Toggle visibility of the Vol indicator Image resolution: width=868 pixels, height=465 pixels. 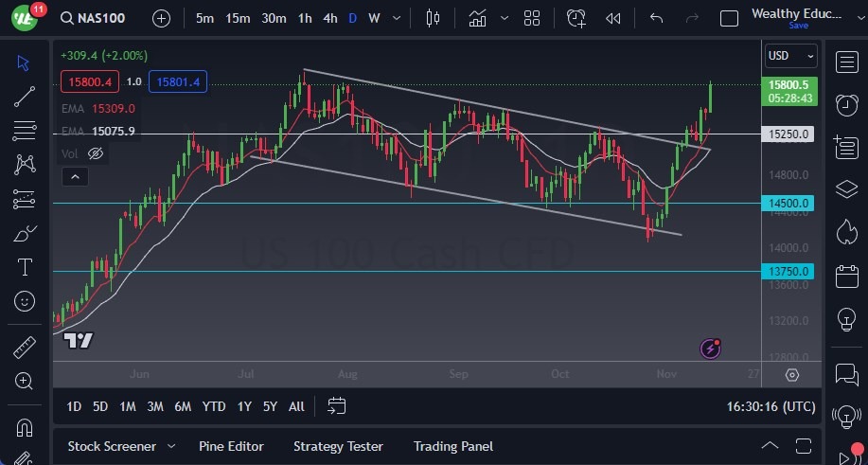pyautogui.click(x=96, y=153)
